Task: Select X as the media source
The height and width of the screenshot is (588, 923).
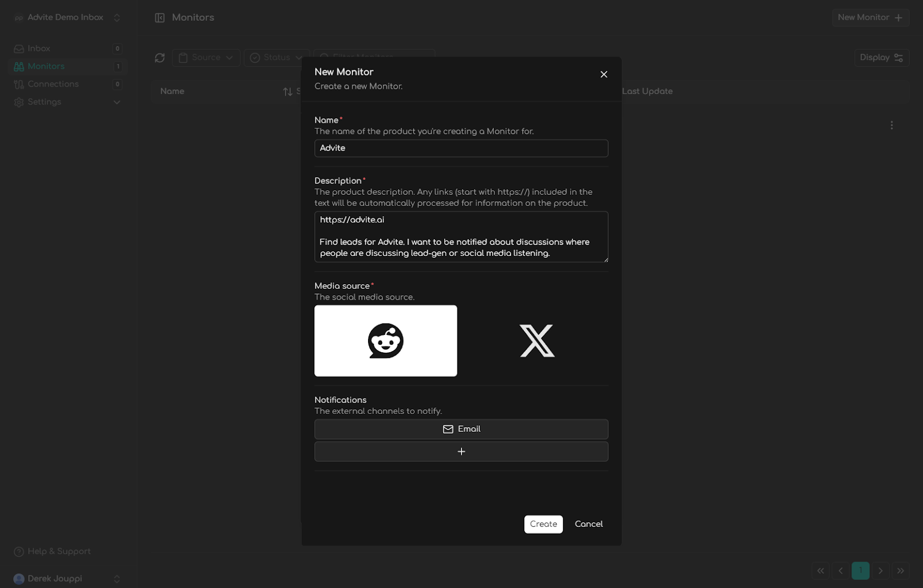Action: pos(536,341)
